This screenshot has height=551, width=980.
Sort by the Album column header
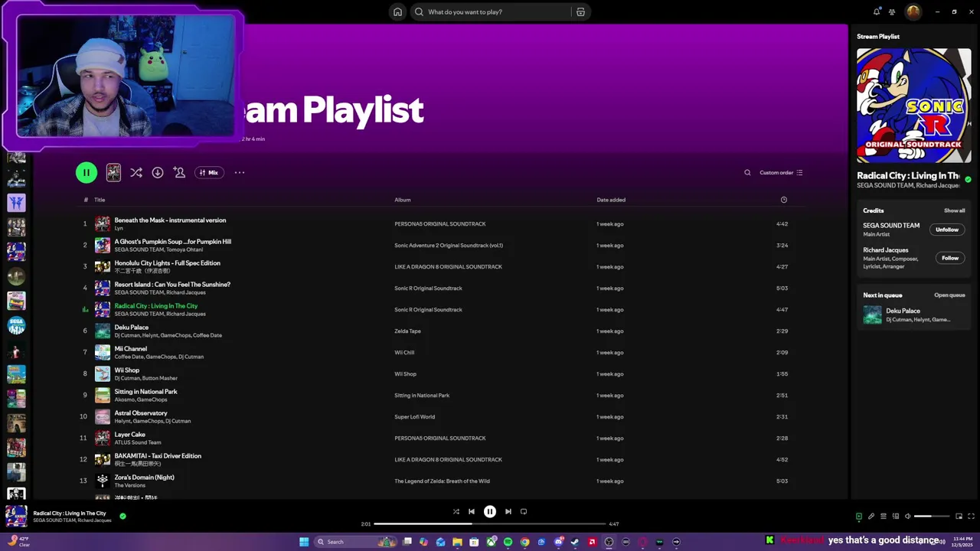pos(403,200)
